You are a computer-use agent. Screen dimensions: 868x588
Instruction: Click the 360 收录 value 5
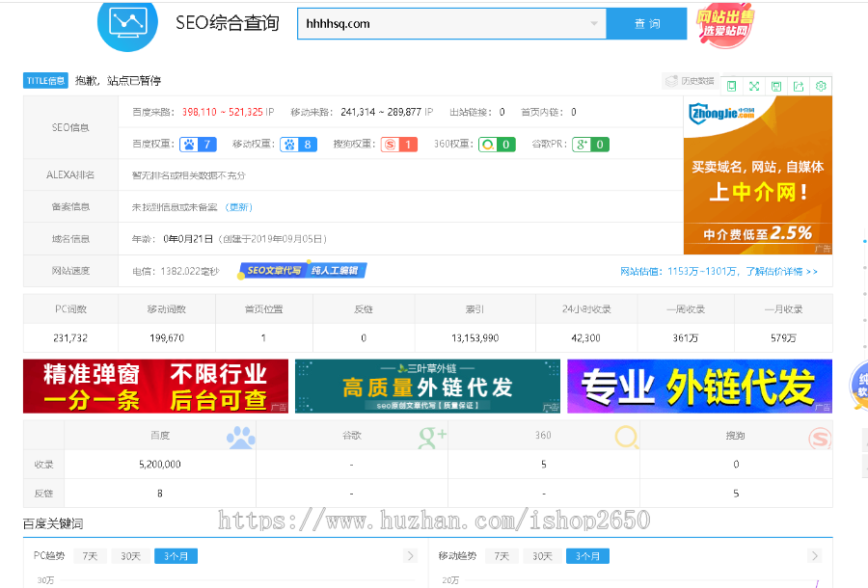tap(544, 465)
